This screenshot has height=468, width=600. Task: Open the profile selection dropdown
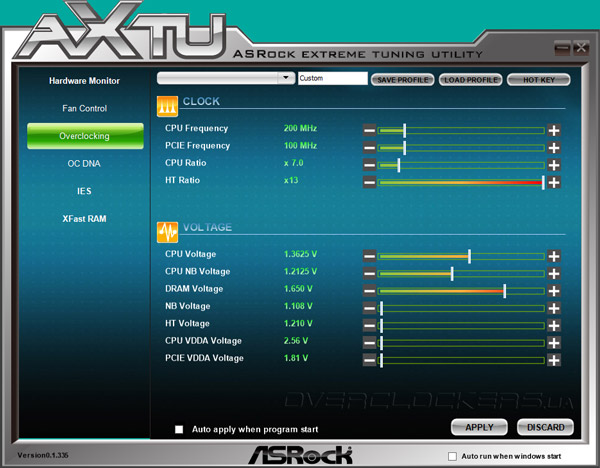(226, 78)
